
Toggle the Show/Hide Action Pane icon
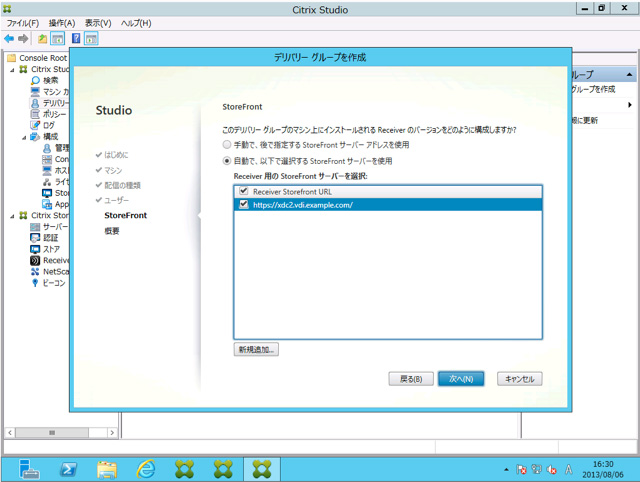point(91,39)
